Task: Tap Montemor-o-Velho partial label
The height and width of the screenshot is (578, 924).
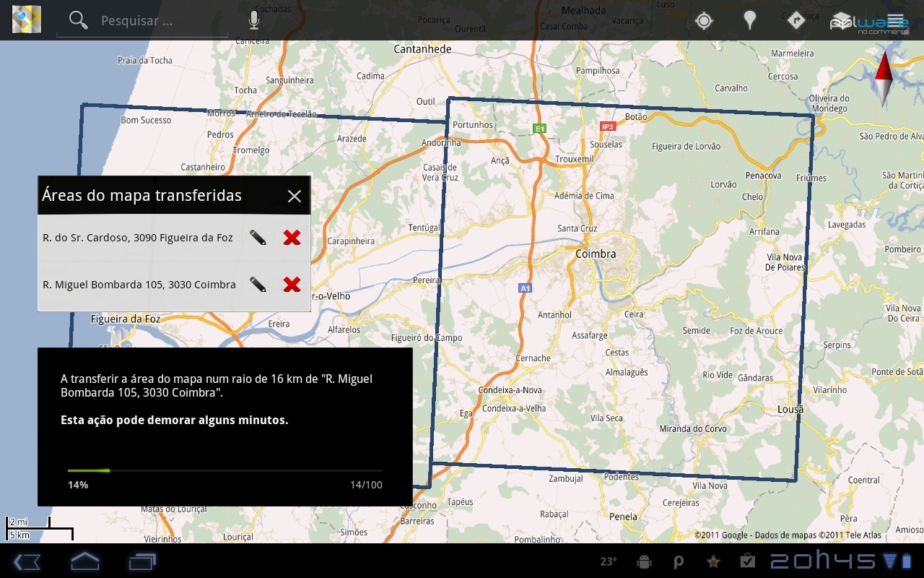Action: click(331, 296)
